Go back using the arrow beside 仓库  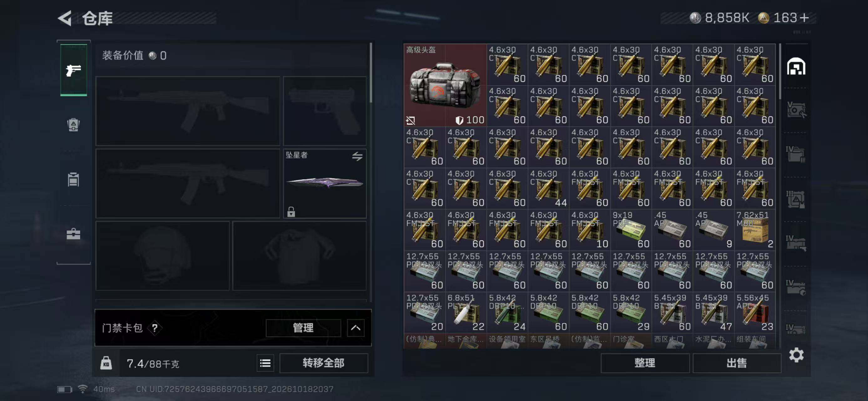click(x=65, y=18)
